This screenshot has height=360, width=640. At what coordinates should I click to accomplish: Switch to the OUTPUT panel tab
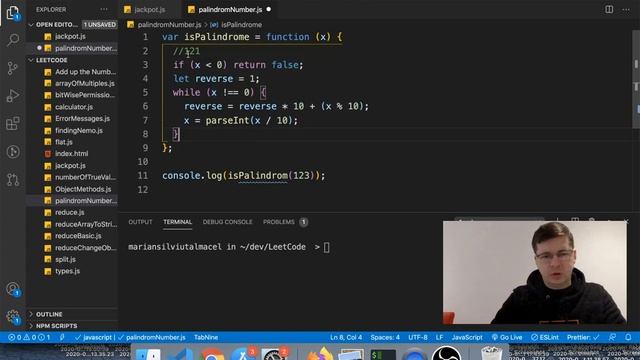[x=140, y=222]
